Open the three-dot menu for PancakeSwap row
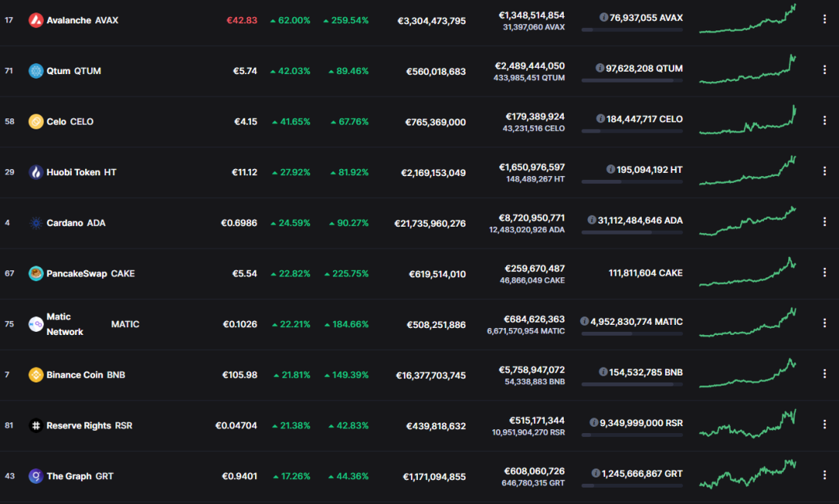 click(x=824, y=273)
